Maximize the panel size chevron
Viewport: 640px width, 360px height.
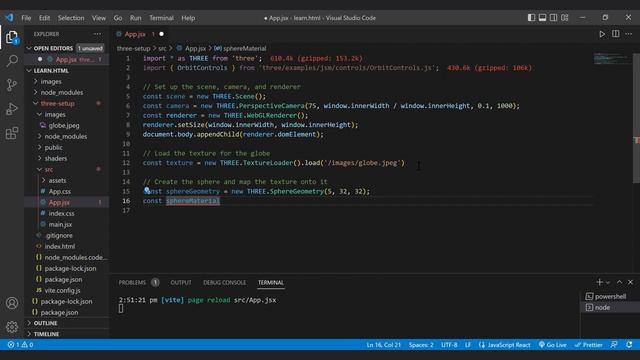[x=619, y=282]
